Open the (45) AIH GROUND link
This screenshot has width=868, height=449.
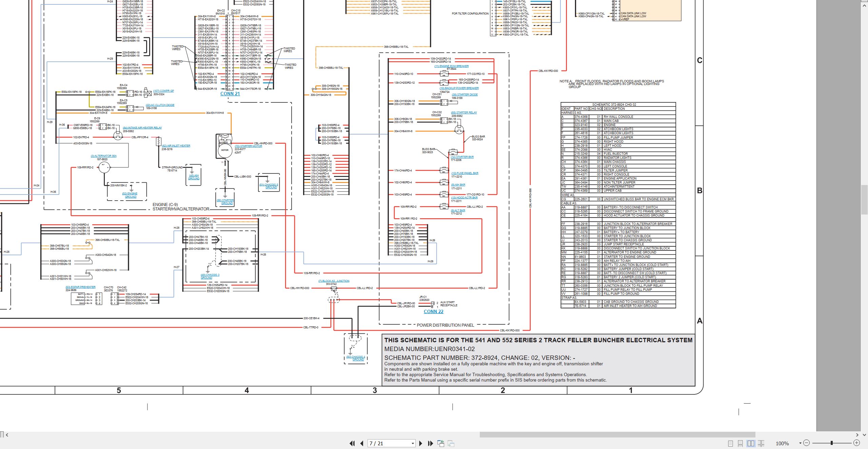(194, 177)
